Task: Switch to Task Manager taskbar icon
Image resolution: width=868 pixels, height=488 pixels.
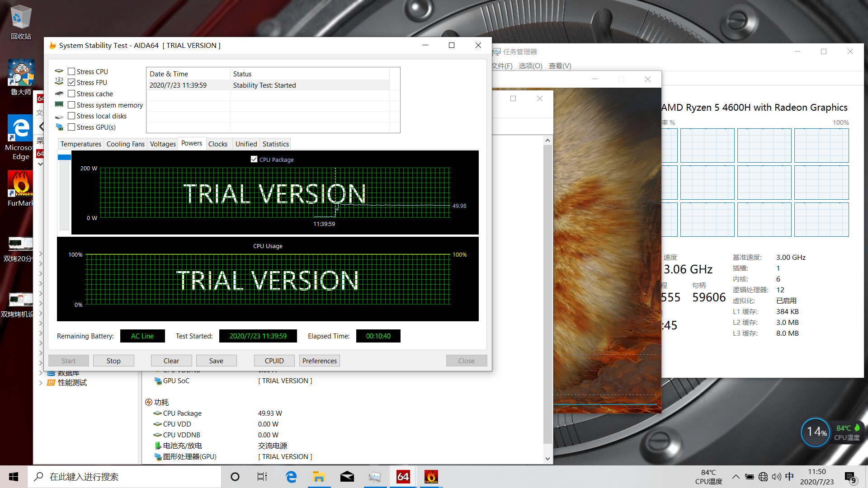Action: [375, 477]
